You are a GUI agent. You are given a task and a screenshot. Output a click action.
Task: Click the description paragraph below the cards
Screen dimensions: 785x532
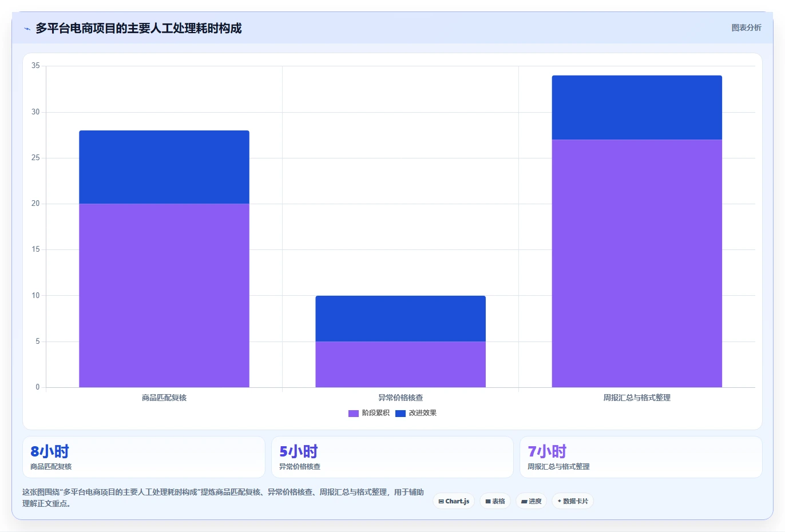pyautogui.click(x=223, y=498)
